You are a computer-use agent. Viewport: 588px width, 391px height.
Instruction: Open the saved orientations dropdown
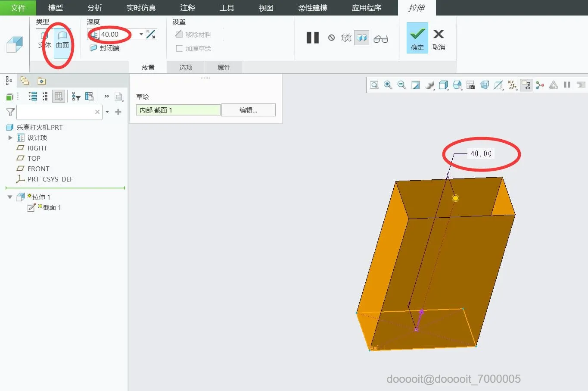457,85
